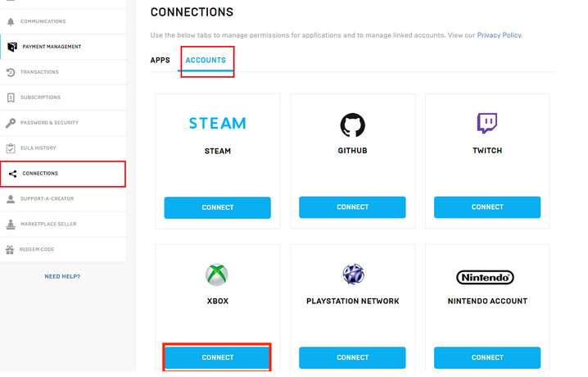
Task: Open the Privacy Policy link
Action: [x=499, y=35]
